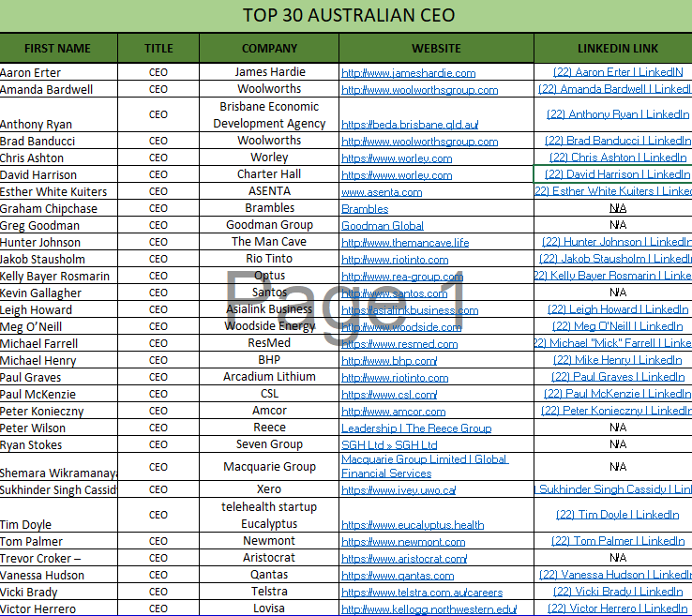The height and width of the screenshot is (616, 692).
Task: Open Chris Ashton LinkedIn link
Action: pyautogui.click(x=618, y=158)
